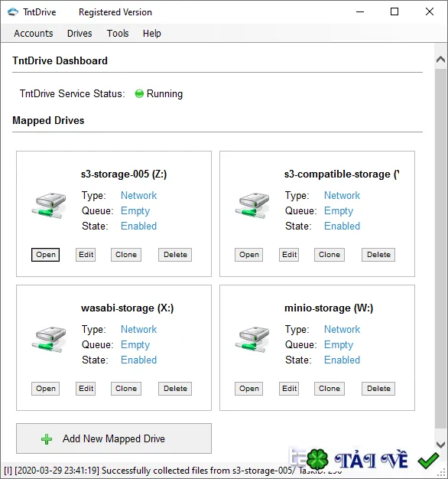The height and width of the screenshot is (479, 448).
Task: Click the s3-compatible-storage drive icon
Action: click(x=252, y=206)
